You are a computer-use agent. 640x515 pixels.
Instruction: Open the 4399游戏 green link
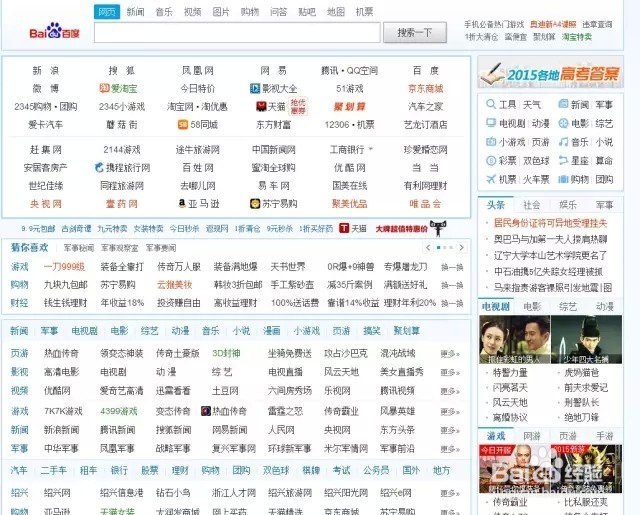click(x=119, y=411)
